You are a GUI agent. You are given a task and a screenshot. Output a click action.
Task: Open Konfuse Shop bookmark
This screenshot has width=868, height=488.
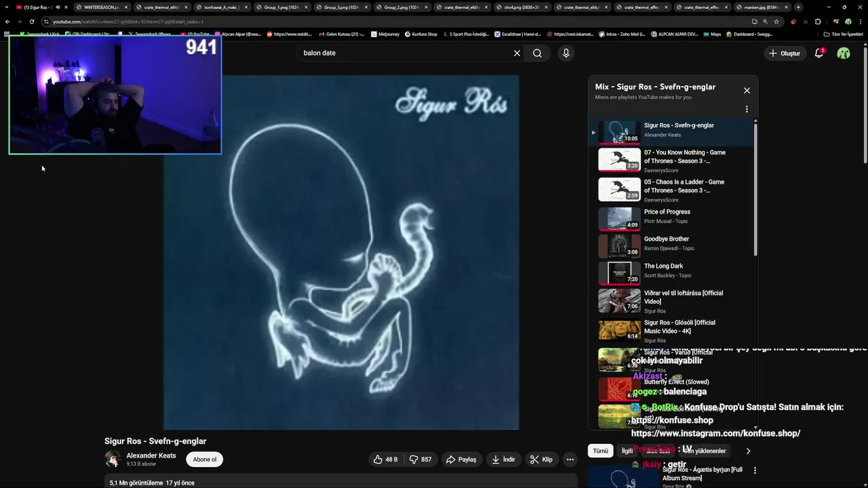click(x=420, y=34)
